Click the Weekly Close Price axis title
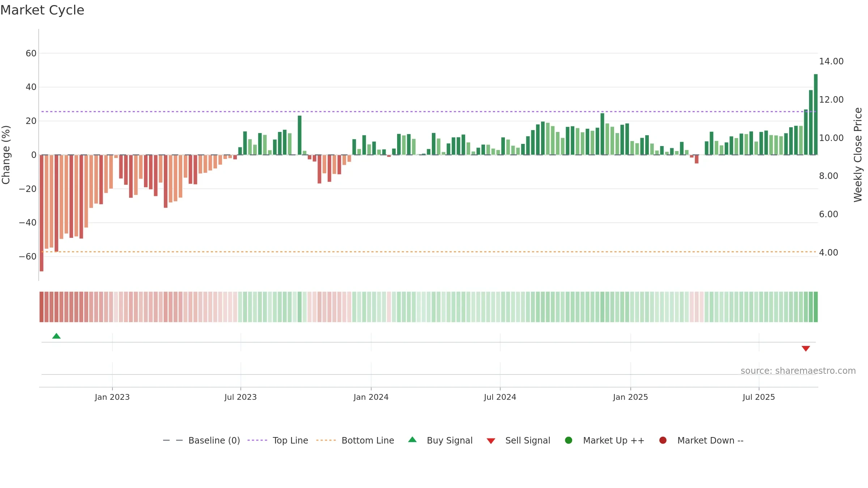This screenshot has width=868, height=488. [x=858, y=155]
